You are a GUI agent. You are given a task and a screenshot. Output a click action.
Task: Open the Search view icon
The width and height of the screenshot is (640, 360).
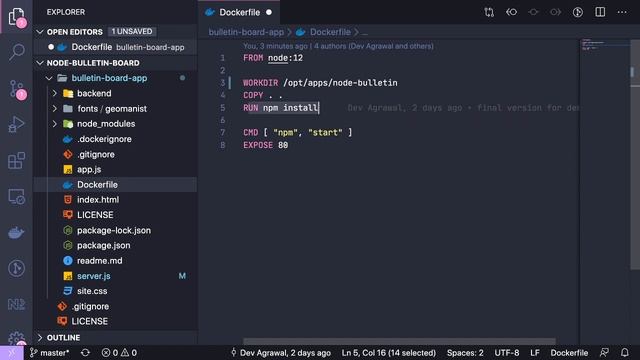tap(16, 52)
